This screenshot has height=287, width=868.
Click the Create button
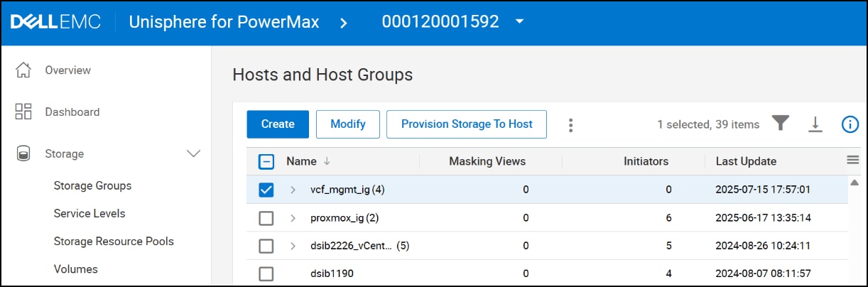pyautogui.click(x=278, y=124)
